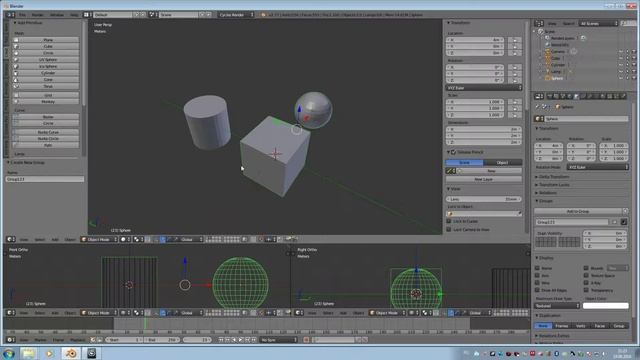This screenshot has height=360, width=640.
Task: Select Frames duplication option
Action: (562, 326)
